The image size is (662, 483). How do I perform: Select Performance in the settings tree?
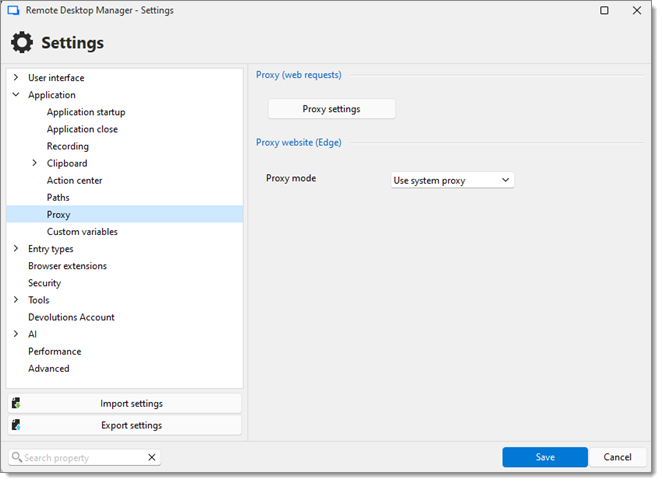point(54,351)
